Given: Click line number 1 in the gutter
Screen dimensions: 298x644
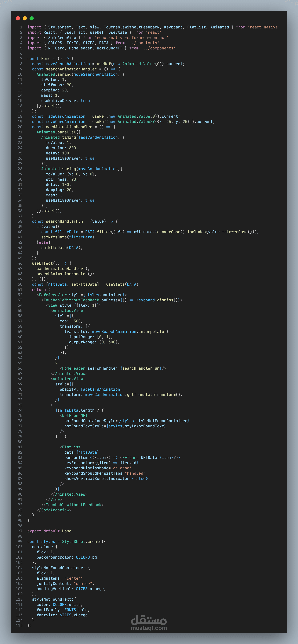Looking at the screenshot, I should click(x=21, y=27).
